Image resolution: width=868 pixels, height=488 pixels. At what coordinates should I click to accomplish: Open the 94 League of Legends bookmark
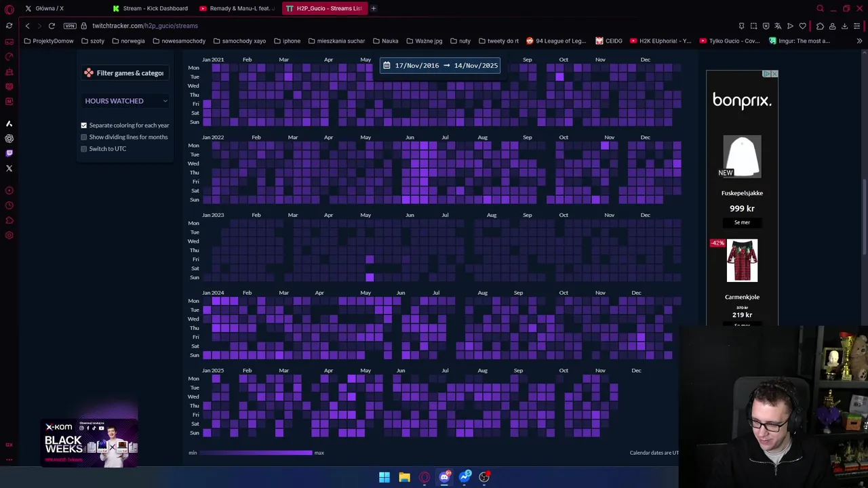tap(556, 41)
